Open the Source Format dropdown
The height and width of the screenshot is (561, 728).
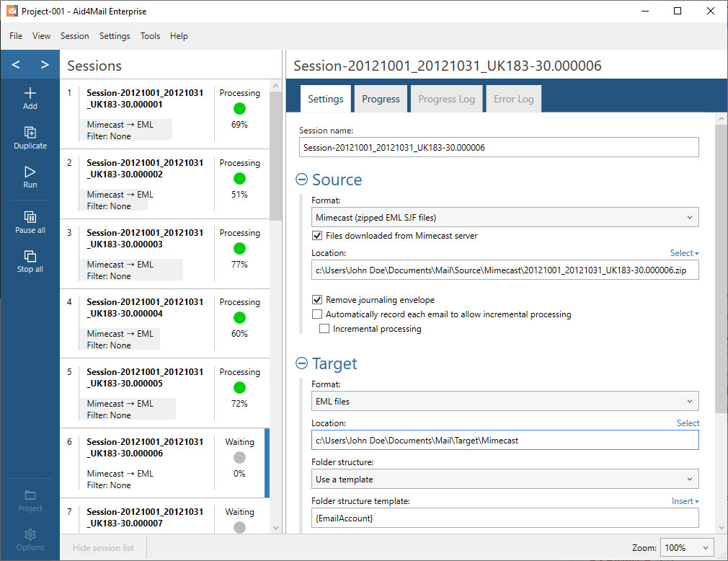click(x=505, y=217)
